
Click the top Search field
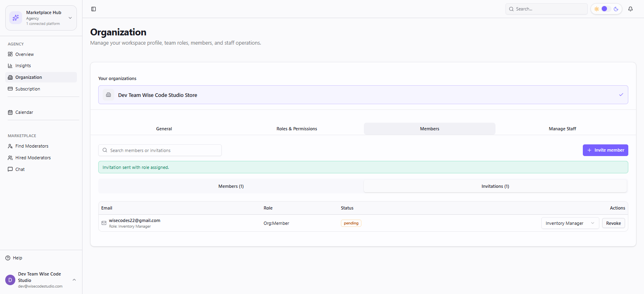click(547, 9)
